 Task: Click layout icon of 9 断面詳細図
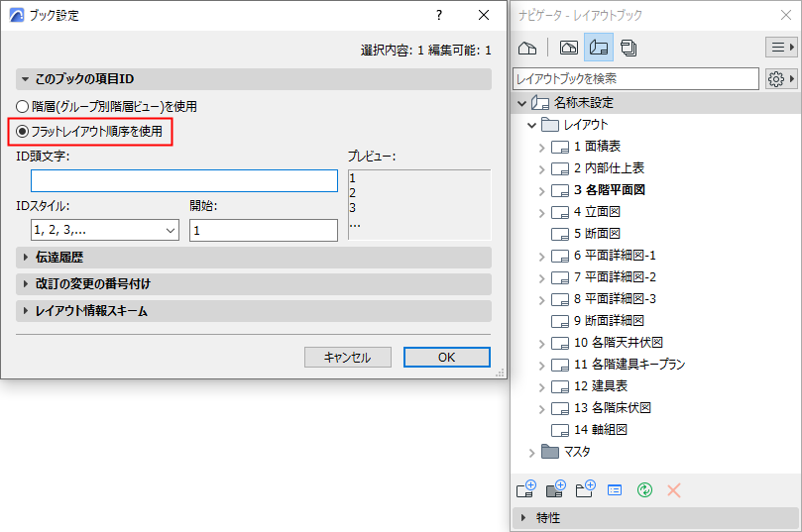(x=560, y=321)
